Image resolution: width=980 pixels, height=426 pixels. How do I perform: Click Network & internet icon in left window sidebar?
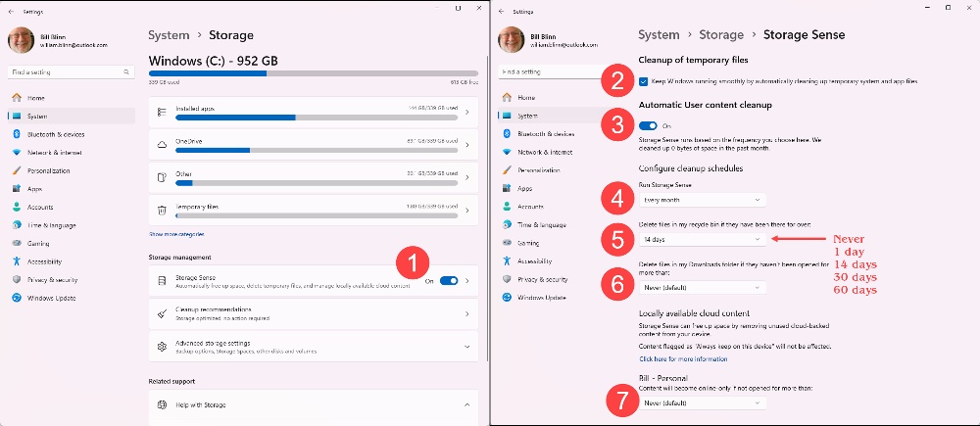(x=17, y=153)
